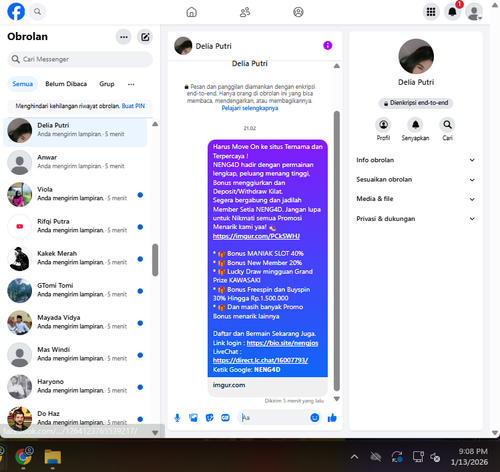Focus the Cari Messenger search field
The height and width of the screenshot is (472, 500).
click(x=80, y=59)
